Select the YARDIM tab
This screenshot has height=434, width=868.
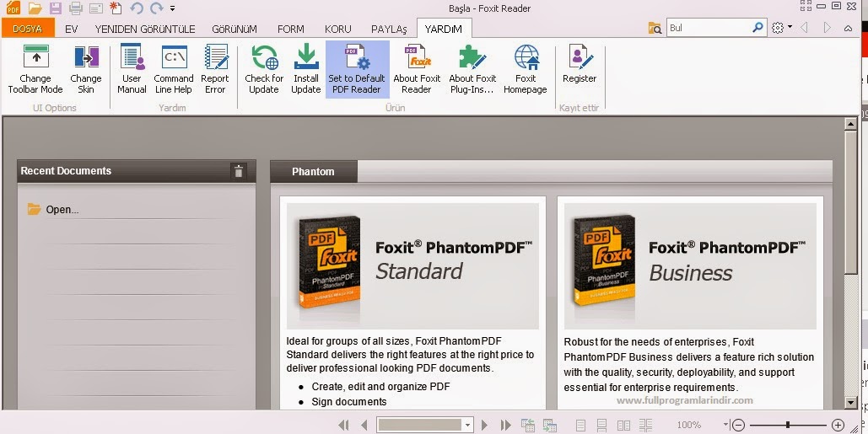(x=444, y=29)
